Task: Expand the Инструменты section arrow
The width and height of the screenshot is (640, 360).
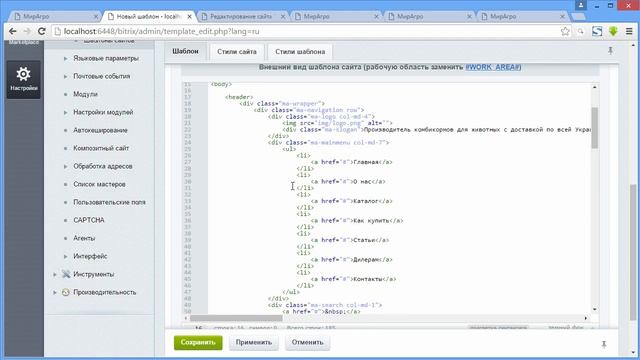Action: click(55, 274)
